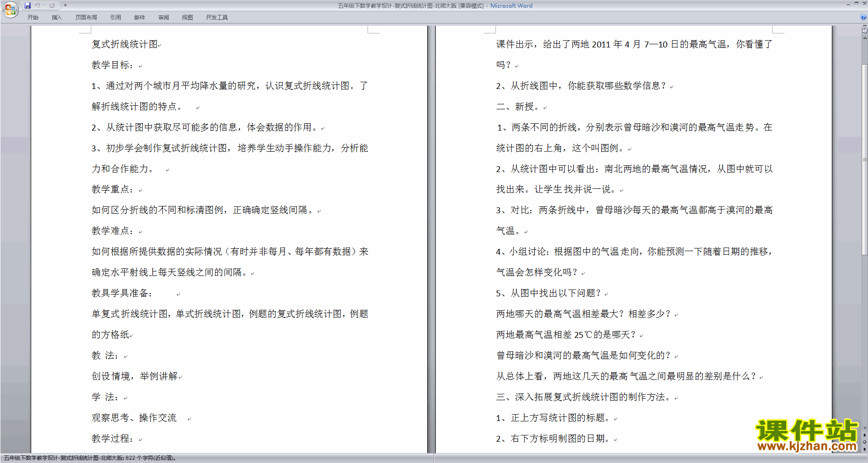The image size is (868, 463).
Task: Click the line 2、从折线图中，你能获取哪些数学信息？
Action: [x=581, y=86]
